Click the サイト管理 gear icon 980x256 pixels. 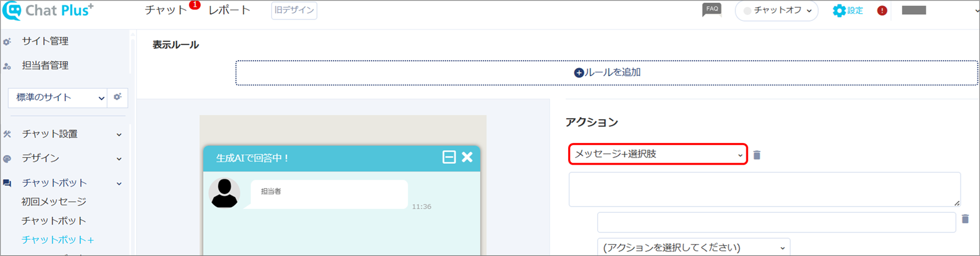tap(7, 41)
